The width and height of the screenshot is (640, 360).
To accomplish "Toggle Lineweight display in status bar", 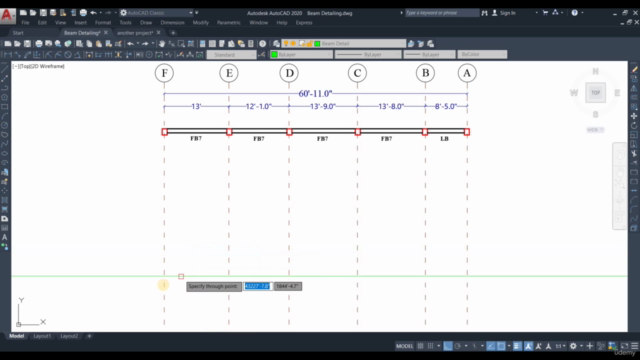I will click(x=517, y=346).
